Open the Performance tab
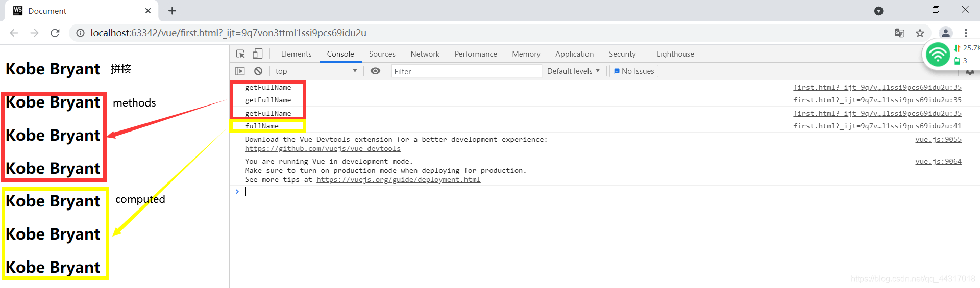Image resolution: width=980 pixels, height=288 pixels. pos(476,54)
